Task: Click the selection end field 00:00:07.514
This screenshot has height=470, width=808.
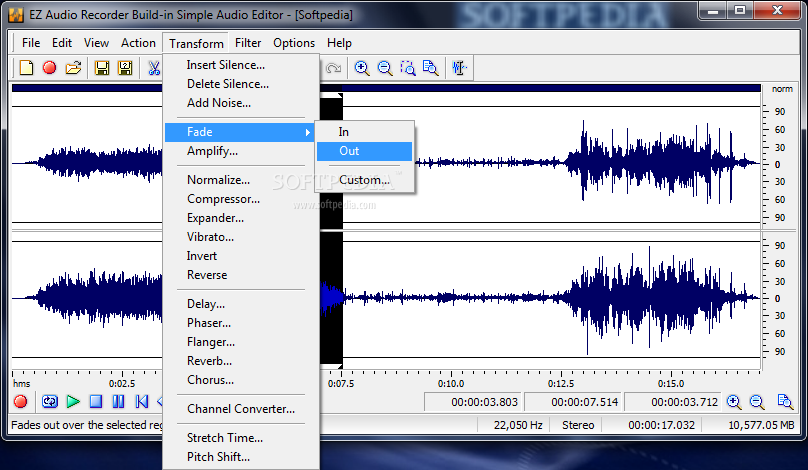Action: pos(573,402)
